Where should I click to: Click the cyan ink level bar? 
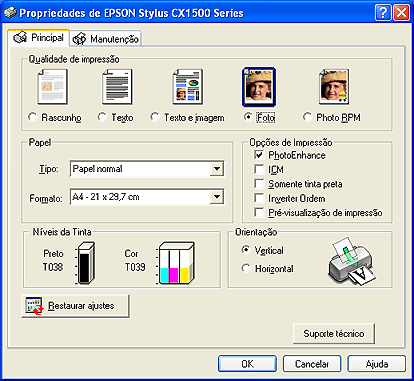click(165, 274)
